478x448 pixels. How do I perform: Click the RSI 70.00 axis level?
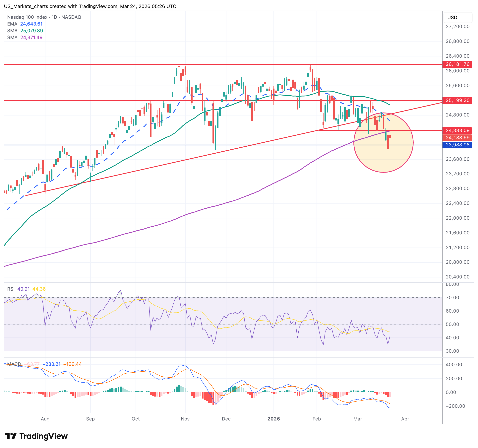452,298
